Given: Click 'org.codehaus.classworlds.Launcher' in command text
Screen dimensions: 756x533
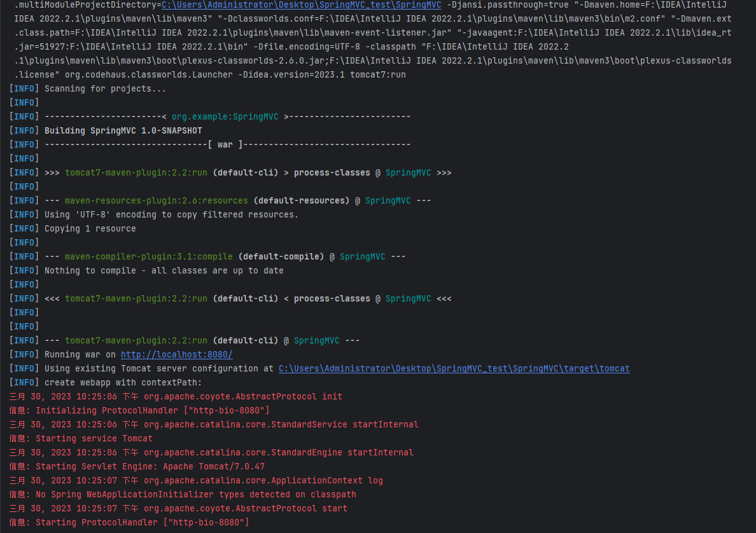Looking at the screenshot, I should (x=148, y=74).
